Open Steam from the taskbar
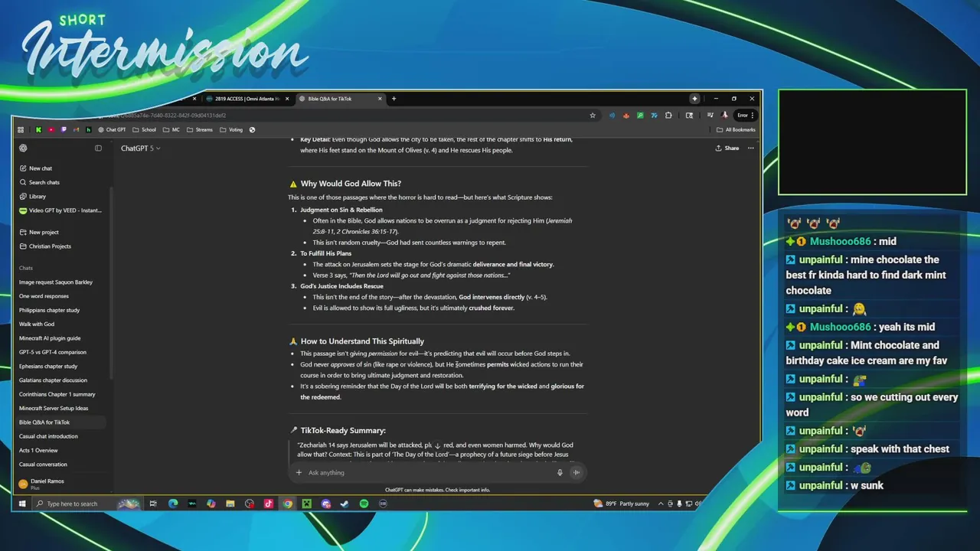Viewport: 980px width, 551px height. 345,504
